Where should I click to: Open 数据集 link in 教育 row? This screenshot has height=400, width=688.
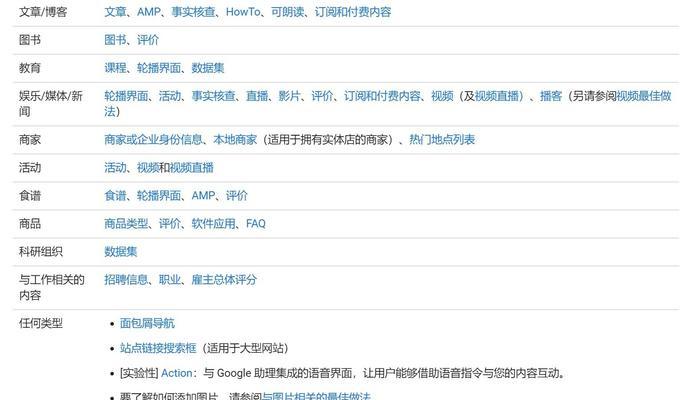(x=208, y=68)
